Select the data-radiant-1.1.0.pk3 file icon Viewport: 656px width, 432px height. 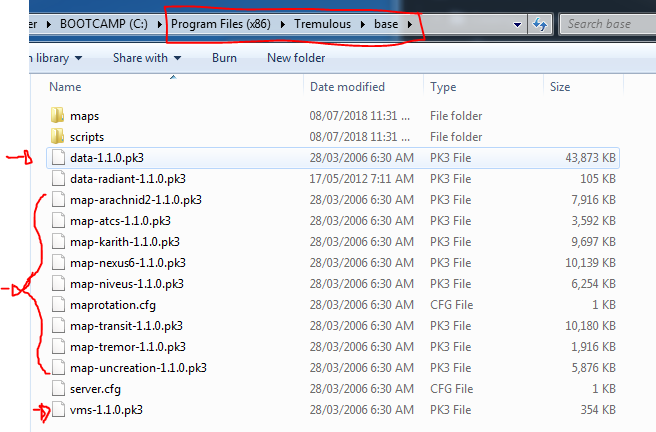pos(57,179)
